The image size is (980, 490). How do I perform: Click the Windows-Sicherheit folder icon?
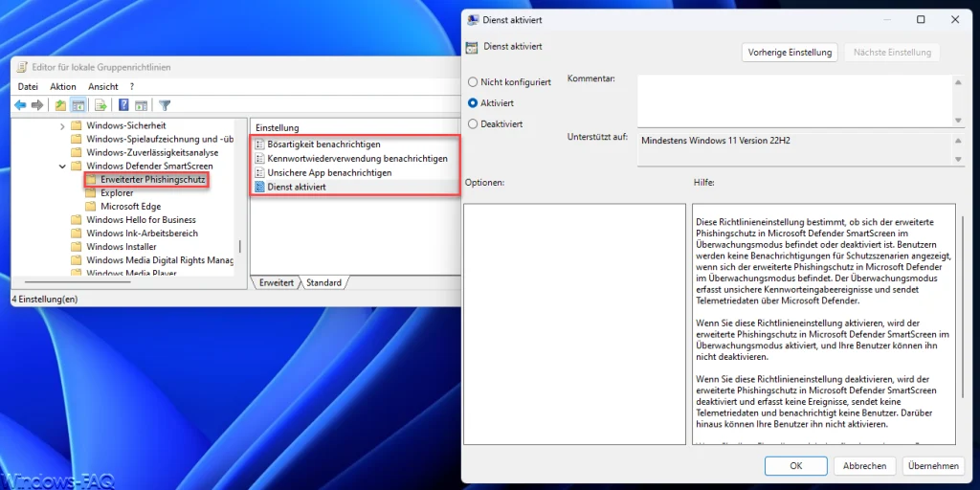[77, 125]
